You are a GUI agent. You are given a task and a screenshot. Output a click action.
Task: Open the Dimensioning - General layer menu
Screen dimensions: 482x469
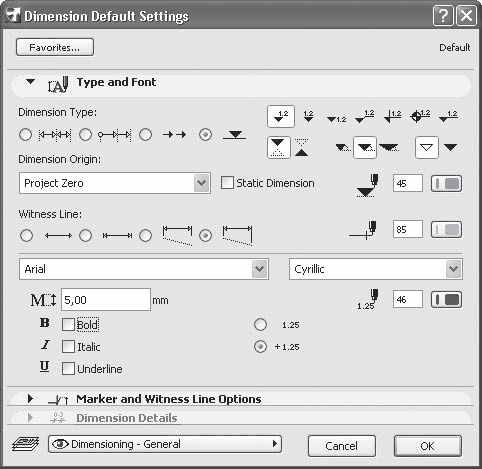pos(165,444)
